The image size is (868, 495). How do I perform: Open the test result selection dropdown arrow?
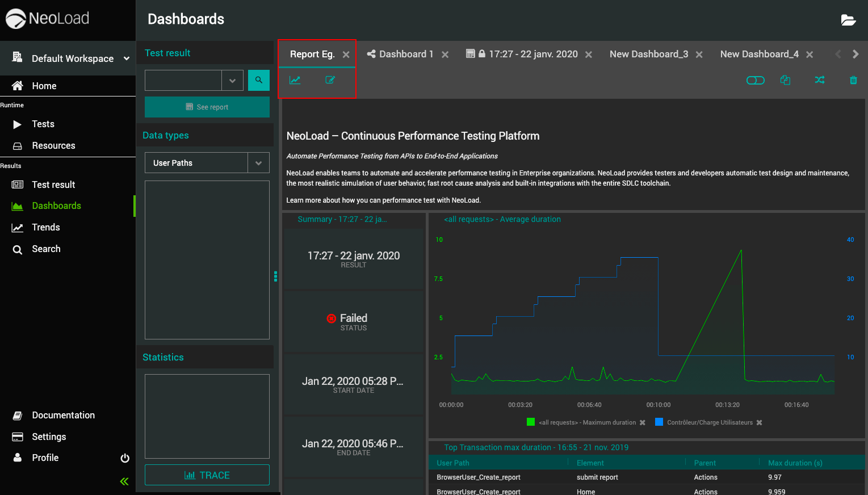(x=232, y=81)
